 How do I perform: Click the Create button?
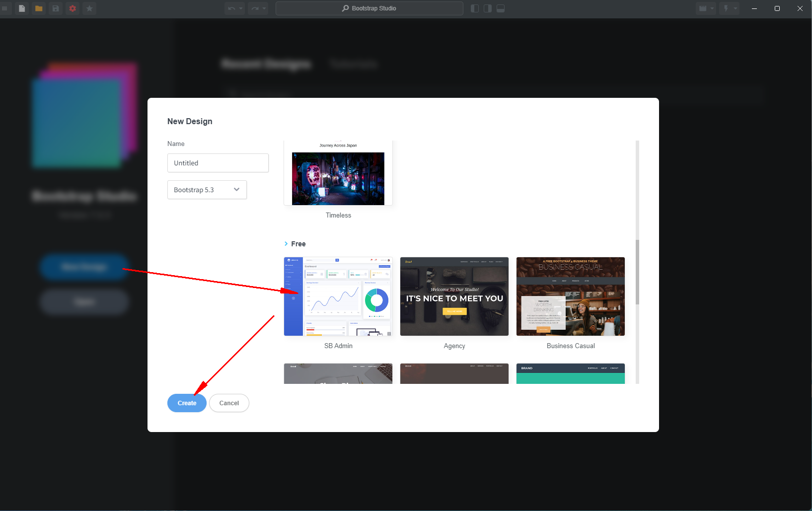tap(187, 403)
